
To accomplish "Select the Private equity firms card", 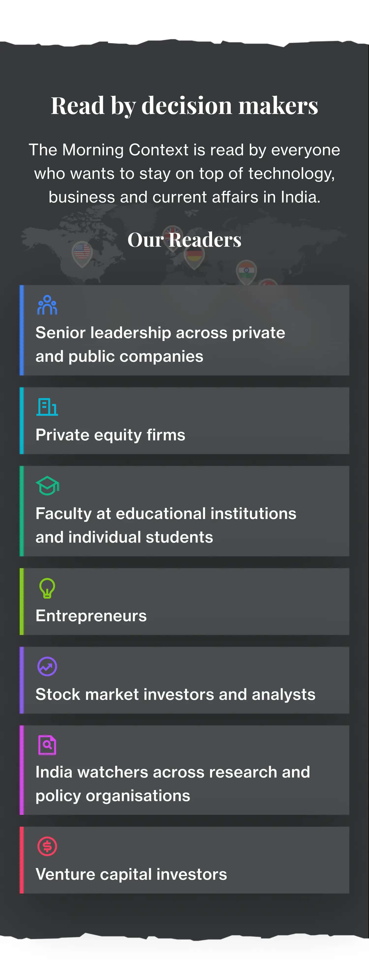I will (x=184, y=421).
